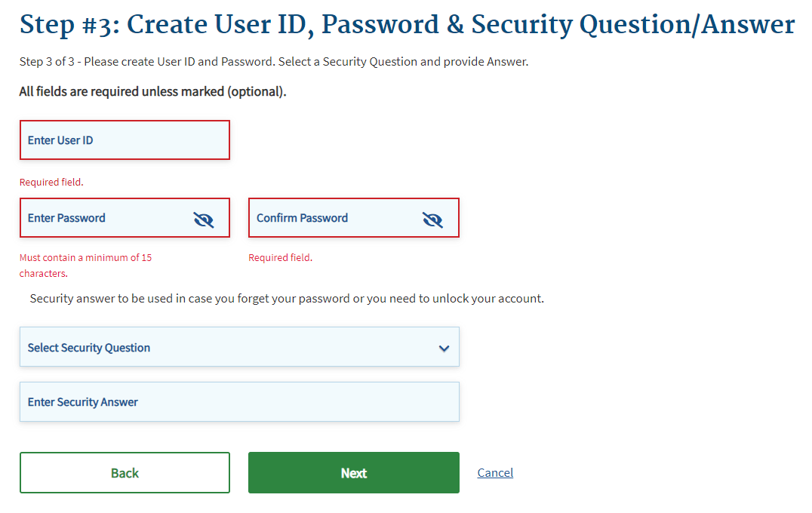Click the green Next button

[353, 473]
